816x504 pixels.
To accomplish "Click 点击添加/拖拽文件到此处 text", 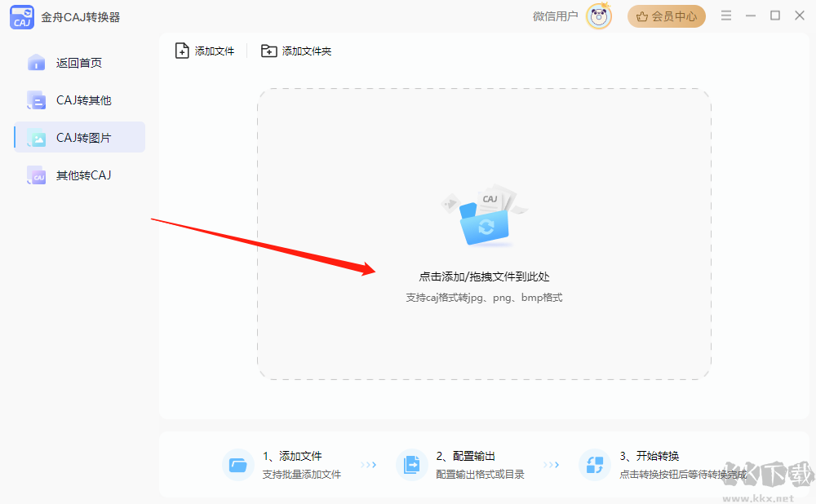I will [484, 276].
